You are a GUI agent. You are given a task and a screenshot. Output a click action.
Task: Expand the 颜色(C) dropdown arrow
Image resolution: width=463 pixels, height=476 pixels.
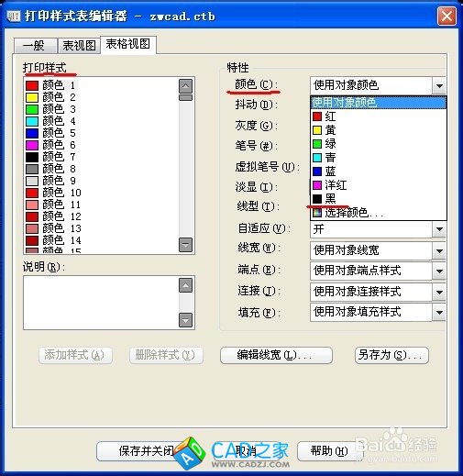439,85
